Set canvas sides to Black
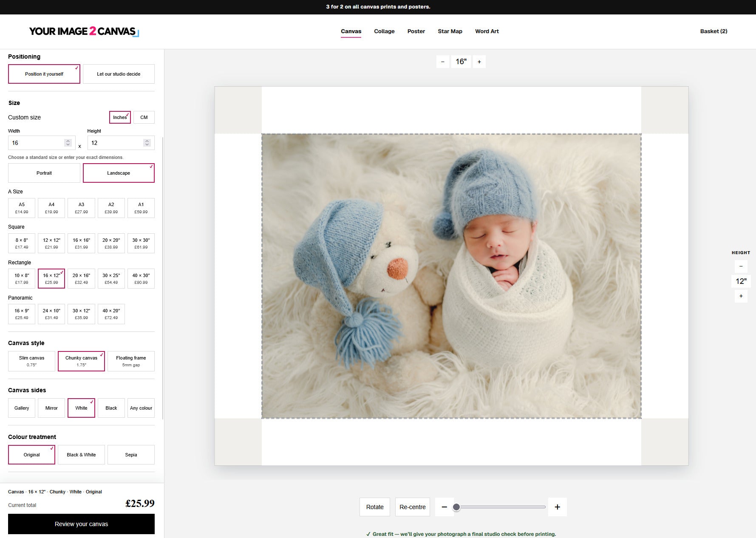 [x=111, y=408]
